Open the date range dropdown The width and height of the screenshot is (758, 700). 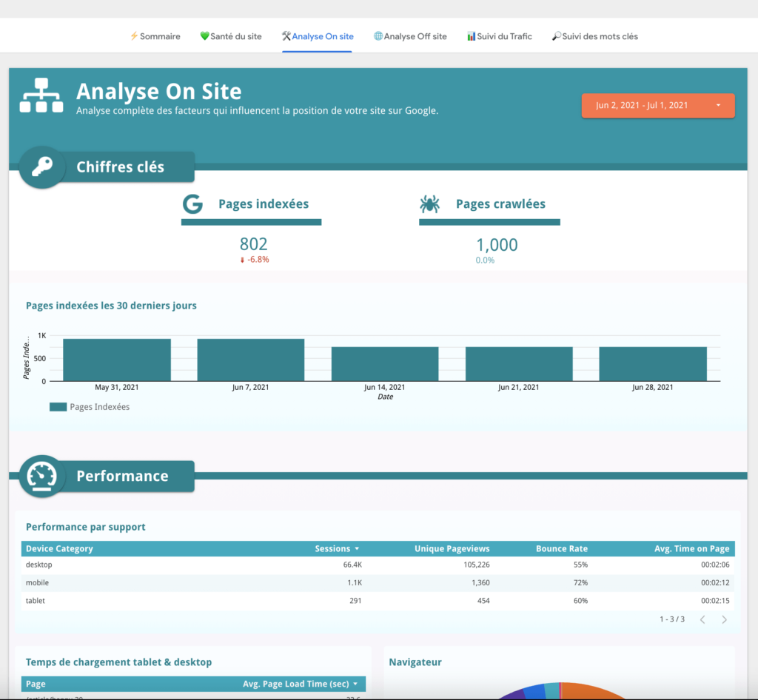click(x=658, y=105)
